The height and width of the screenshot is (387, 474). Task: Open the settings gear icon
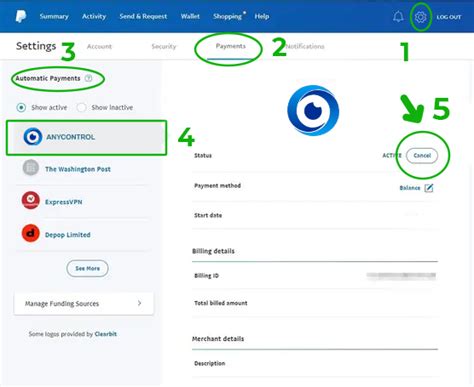[x=420, y=17]
